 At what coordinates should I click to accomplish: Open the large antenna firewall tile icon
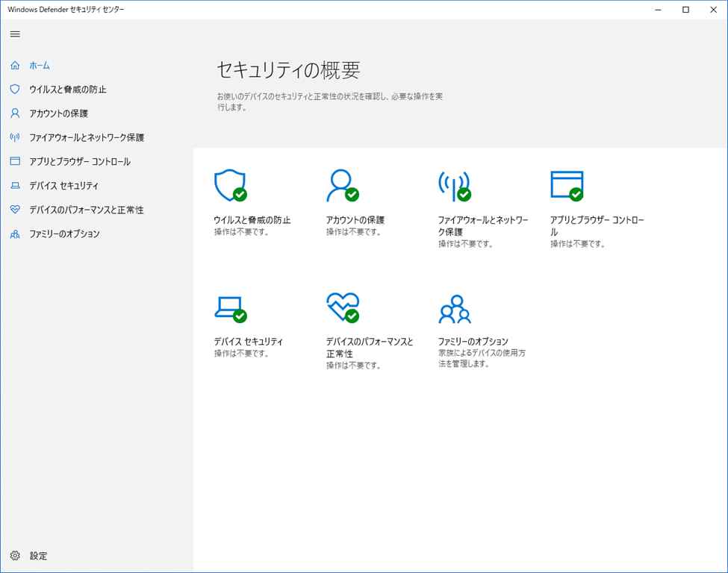click(x=455, y=185)
